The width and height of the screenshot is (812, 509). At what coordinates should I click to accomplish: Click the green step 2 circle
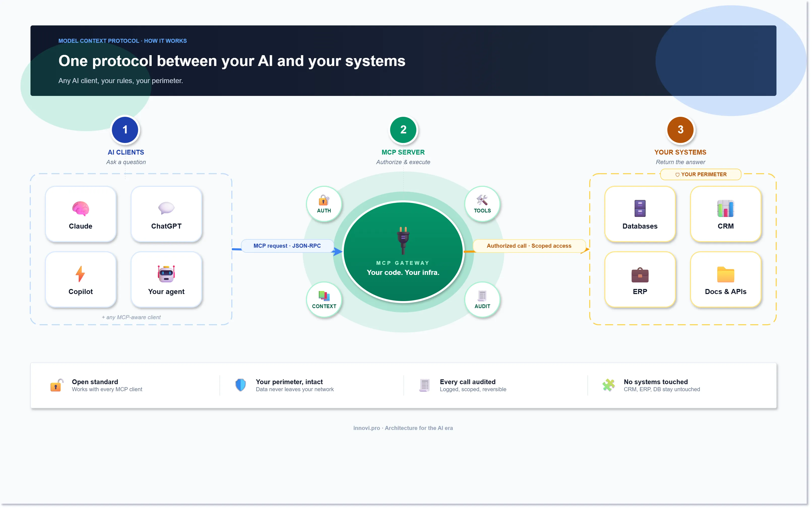click(403, 130)
